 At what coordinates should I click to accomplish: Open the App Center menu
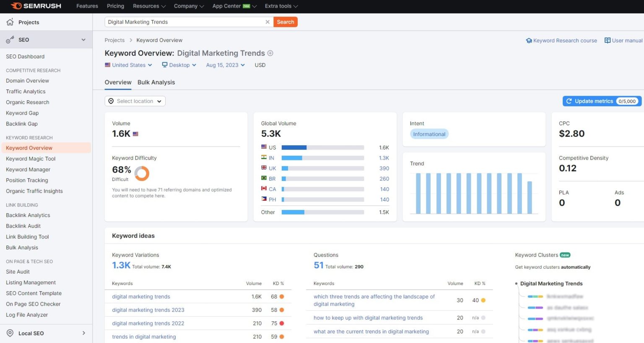tap(234, 6)
